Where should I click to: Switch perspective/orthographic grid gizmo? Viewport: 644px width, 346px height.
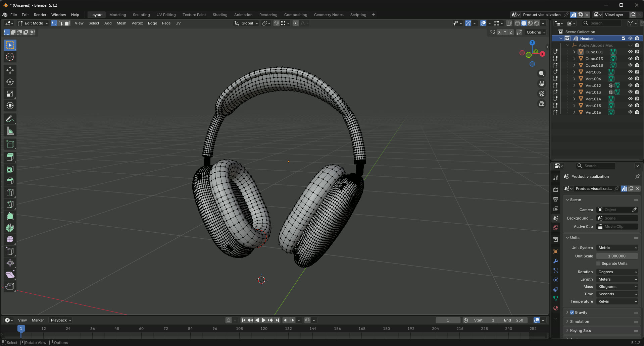[542, 104]
